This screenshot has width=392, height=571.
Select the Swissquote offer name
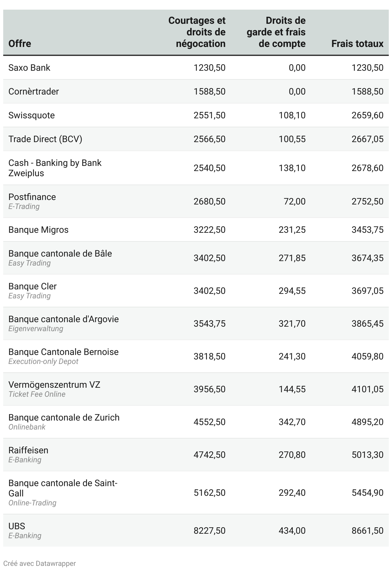point(31,115)
